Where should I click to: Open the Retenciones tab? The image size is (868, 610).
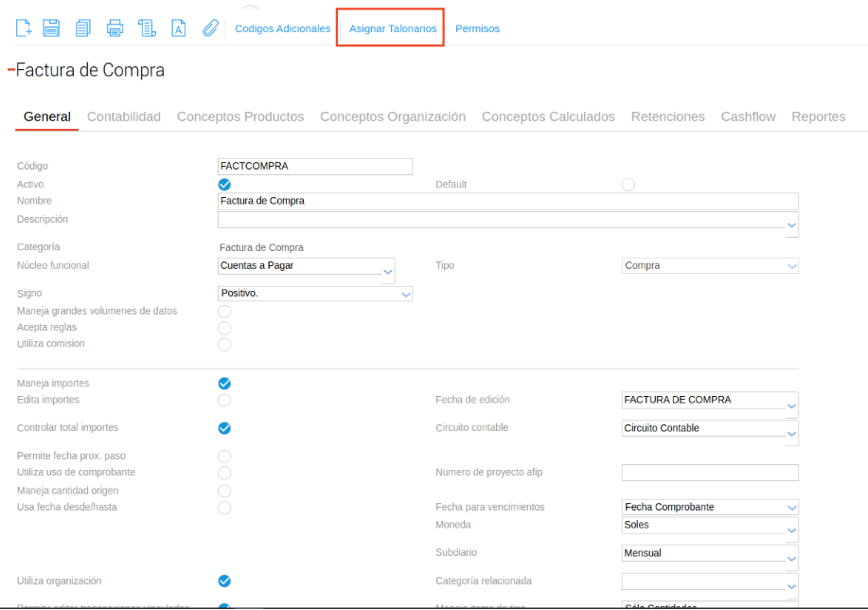pyautogui.click(x=668, y=117)
